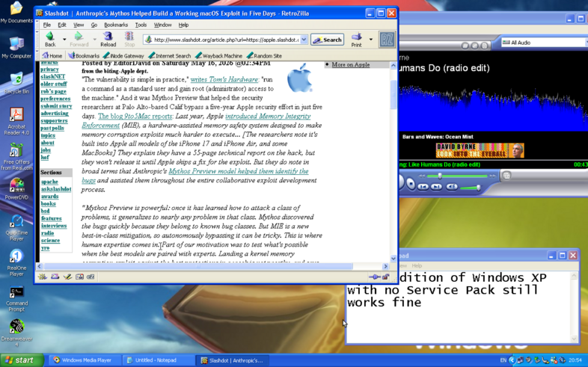Viewport: 588px width, 367px height.
Task: Click the Safely Remove Hardware tray icon
Action: (x=537, y=360)
